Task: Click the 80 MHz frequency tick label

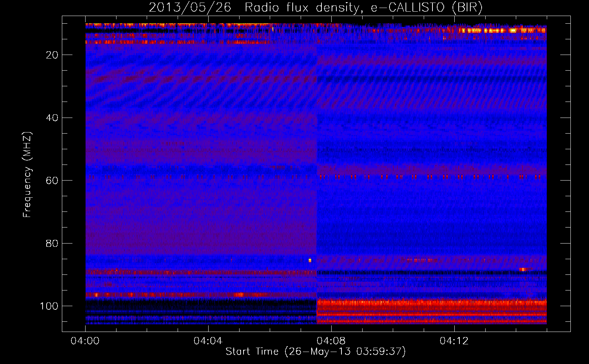Action: [52, 243]
